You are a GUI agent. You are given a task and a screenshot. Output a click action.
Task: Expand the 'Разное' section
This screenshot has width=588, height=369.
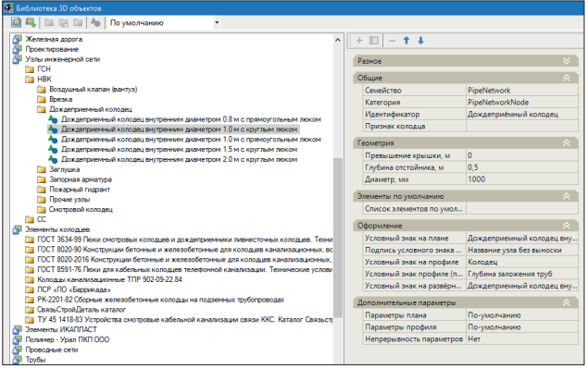567,61
